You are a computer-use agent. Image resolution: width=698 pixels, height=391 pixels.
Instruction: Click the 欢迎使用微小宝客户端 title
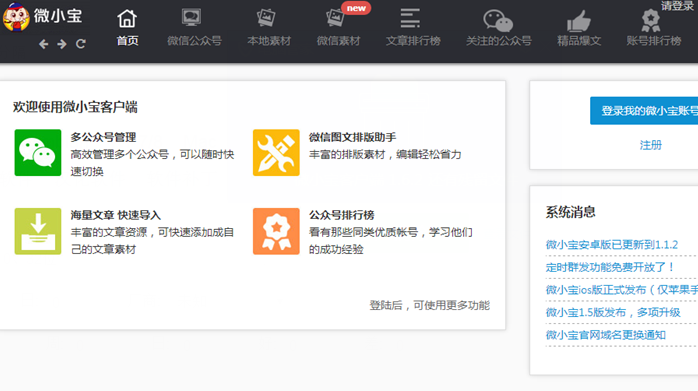(75, 107)
